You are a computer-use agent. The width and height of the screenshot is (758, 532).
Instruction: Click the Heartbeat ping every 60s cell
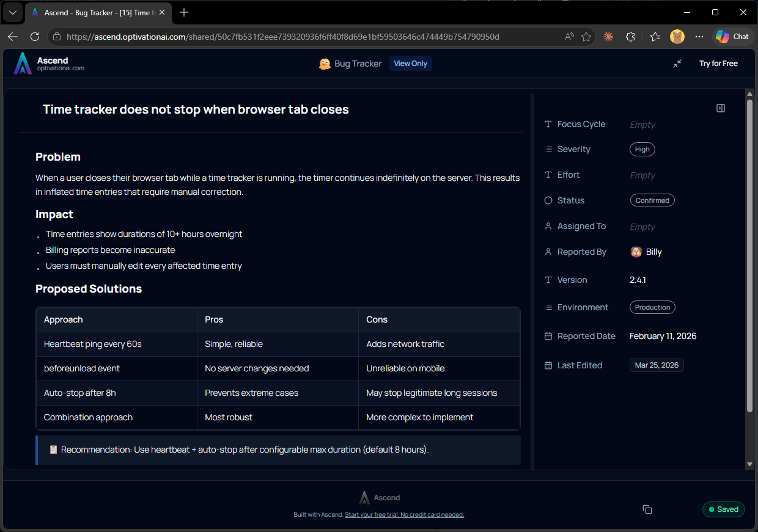(117, 344)
